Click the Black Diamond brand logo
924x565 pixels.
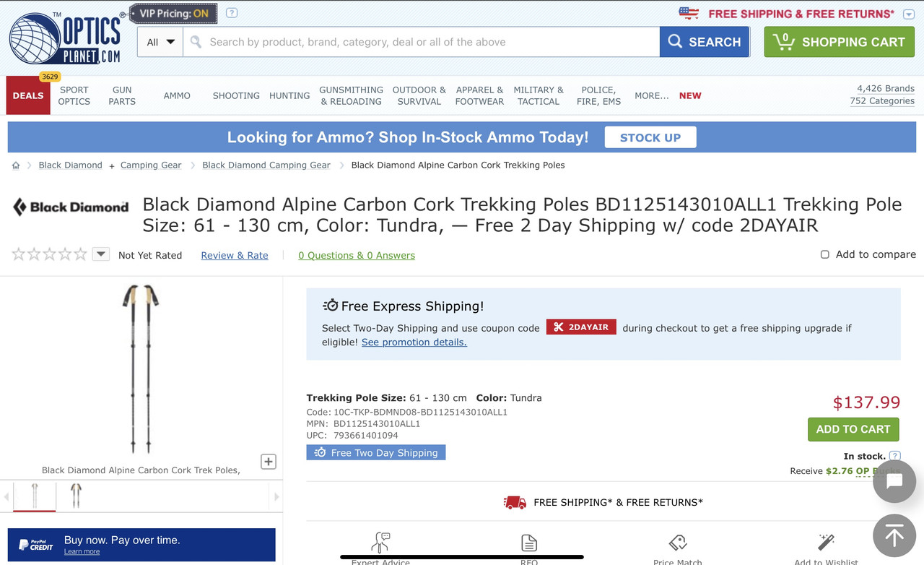click(71, 207)
